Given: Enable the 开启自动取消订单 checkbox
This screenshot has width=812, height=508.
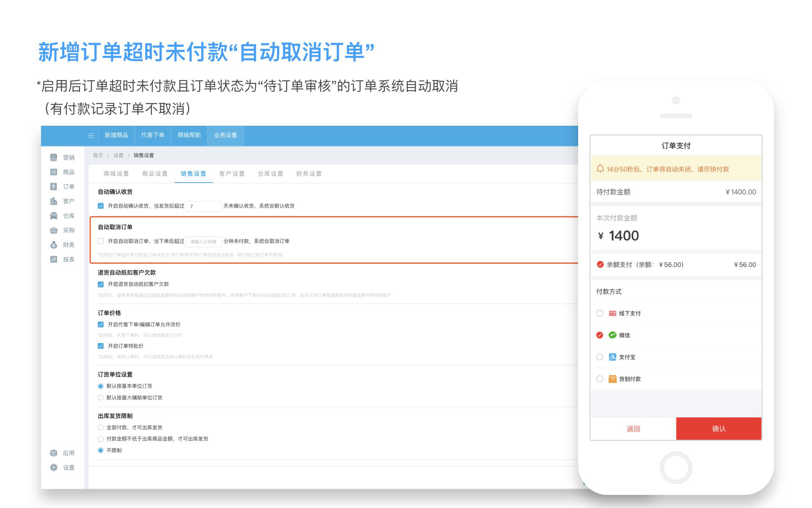Looking at the screenshot, I should 101,241.
